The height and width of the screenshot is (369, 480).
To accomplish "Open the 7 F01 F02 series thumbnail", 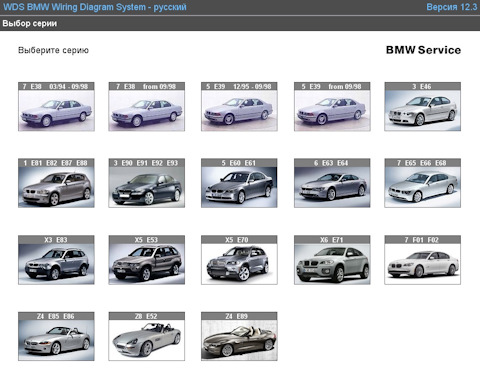I will (x=423, y=260).
